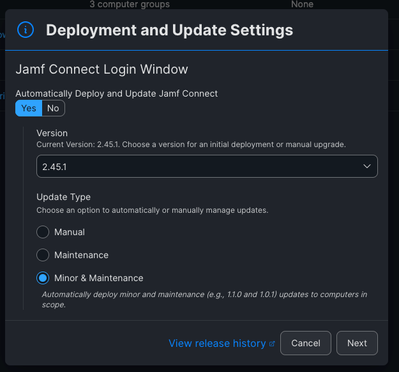399x372 pixels.
Task: Click the Jamf Connect Login Window heading
Action: (102, 69)
